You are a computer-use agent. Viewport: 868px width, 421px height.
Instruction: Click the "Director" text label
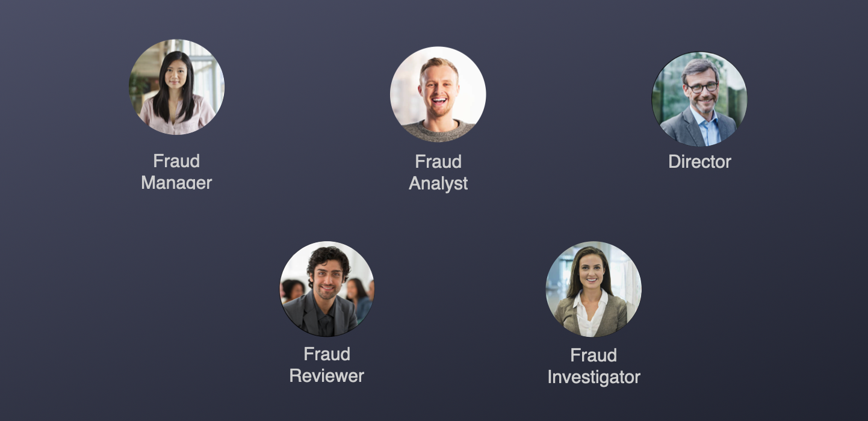point(699,162)
